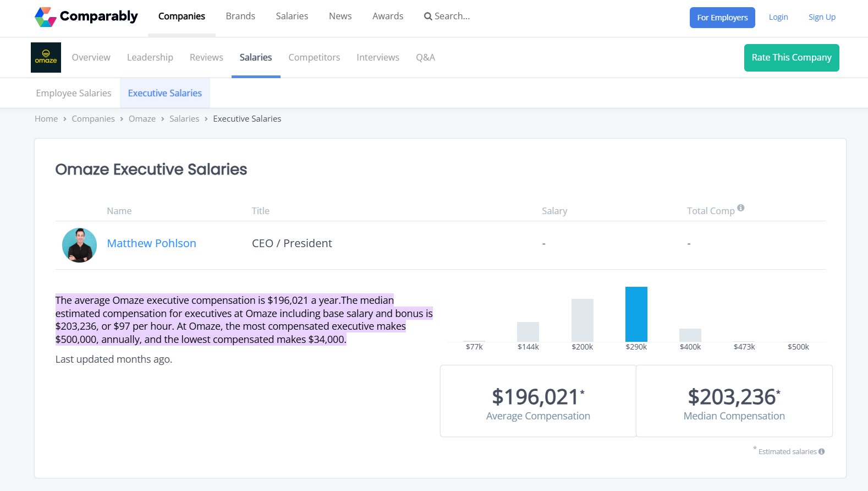Click the highlighted blue $290k bar
Image resolution: width=868 pixels, height=491 pixels.
coord(636,314)
